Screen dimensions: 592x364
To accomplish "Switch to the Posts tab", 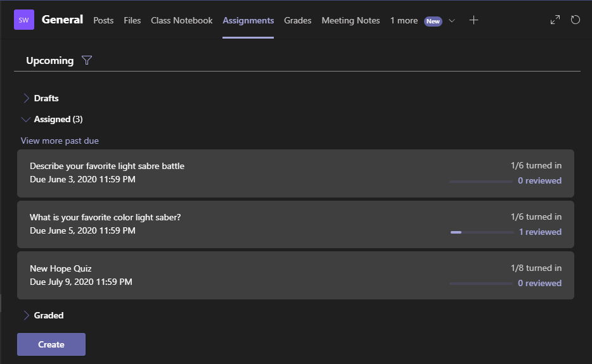I will [x=103, y=20].
